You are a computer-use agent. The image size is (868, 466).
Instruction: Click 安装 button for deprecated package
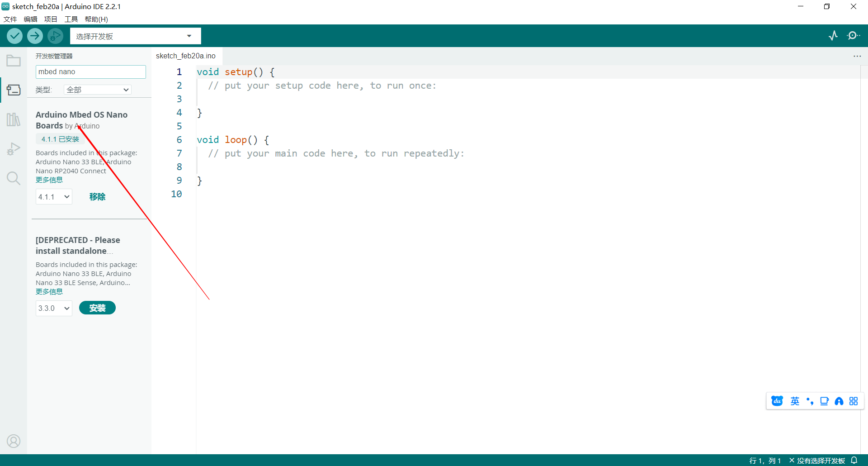point(97,308)
